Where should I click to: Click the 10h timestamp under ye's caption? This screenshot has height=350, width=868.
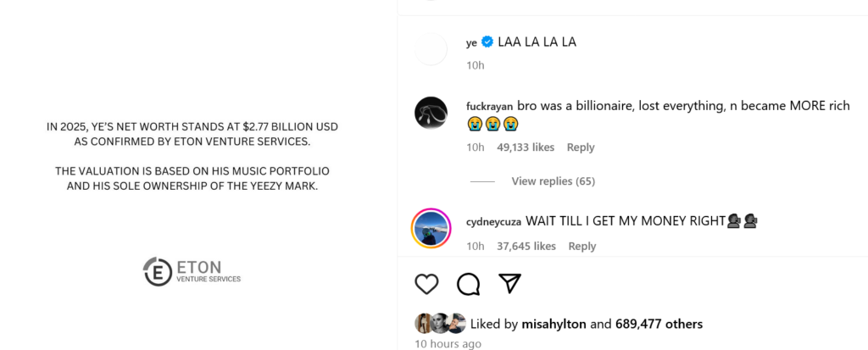point(475,65)
